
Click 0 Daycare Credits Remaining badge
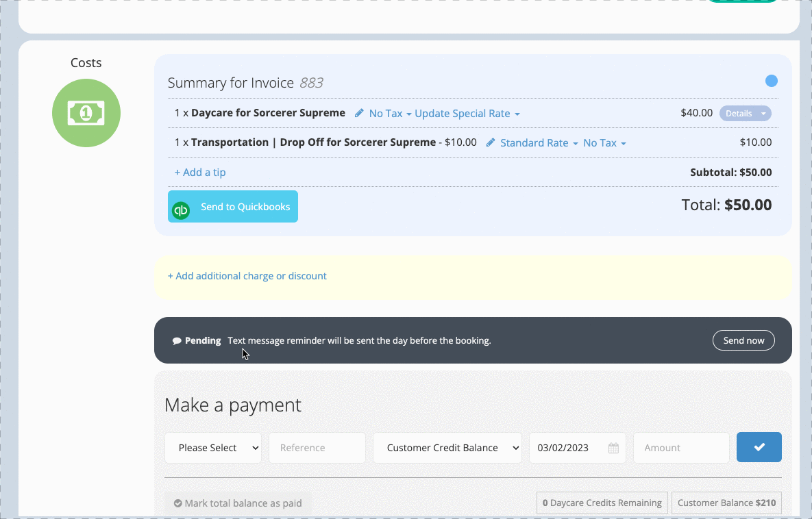(x=602, y=503)
